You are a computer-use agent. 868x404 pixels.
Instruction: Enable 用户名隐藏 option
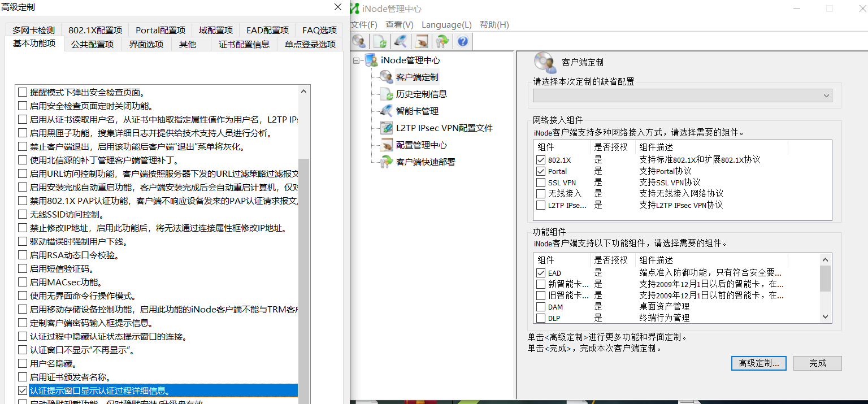point(23,363)
